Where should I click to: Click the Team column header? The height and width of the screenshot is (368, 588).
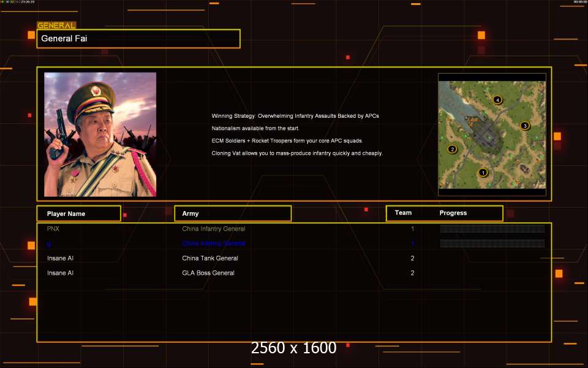403,213
